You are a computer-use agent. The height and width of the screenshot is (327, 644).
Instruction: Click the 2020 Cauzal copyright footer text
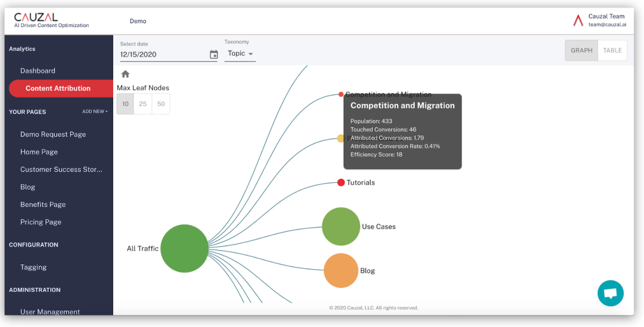coord(374,308)
